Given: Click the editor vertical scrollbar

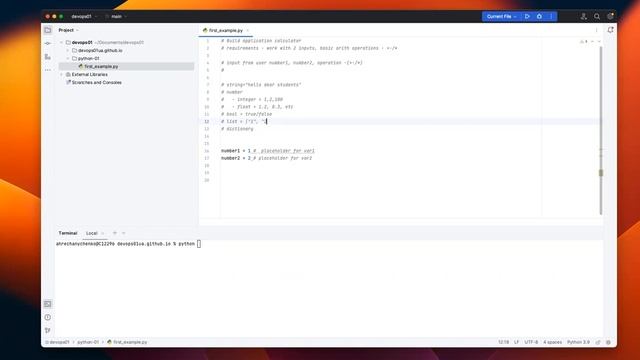Looking at the screenshot, I should pos(600,130).
